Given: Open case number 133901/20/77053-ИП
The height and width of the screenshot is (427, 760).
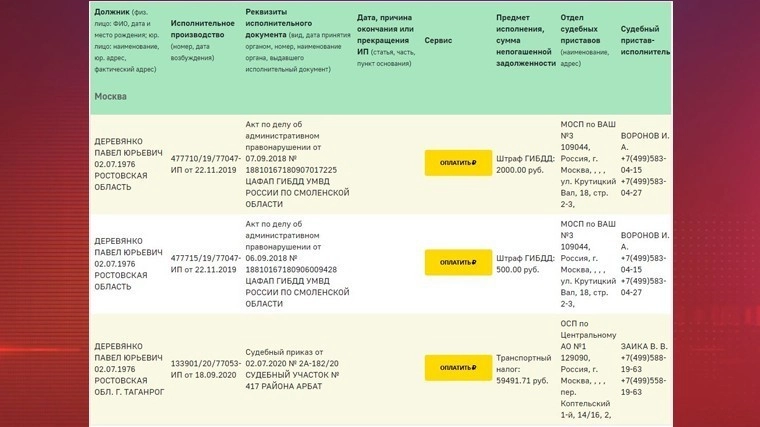Looking at the screenshot, I should point(205,367).
